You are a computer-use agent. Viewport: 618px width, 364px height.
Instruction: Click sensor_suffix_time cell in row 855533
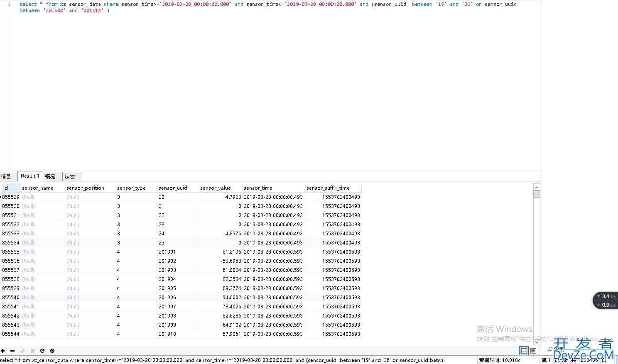(x=334, y=233)
